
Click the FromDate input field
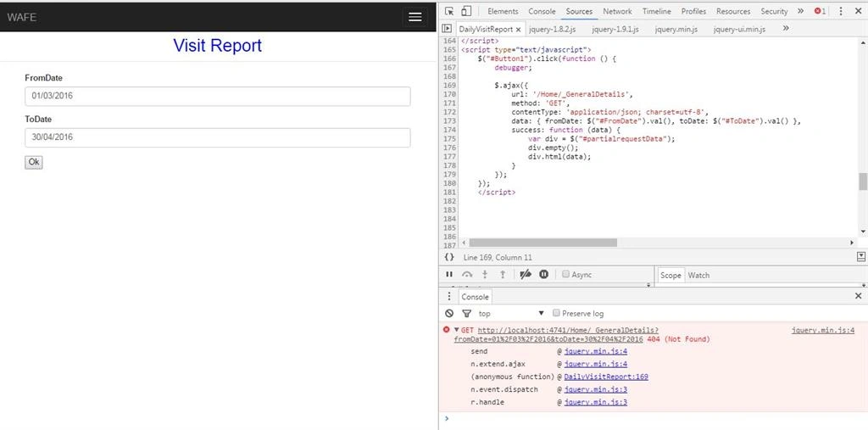coord(218,96)
